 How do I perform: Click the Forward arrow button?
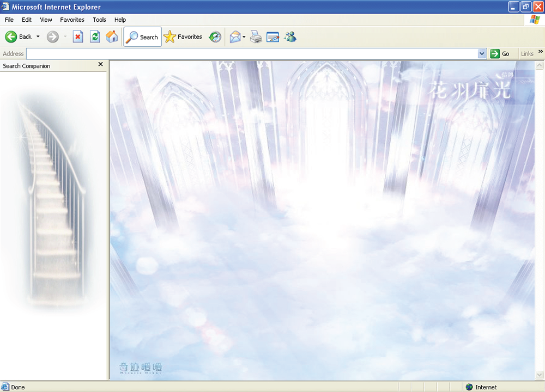53,36
